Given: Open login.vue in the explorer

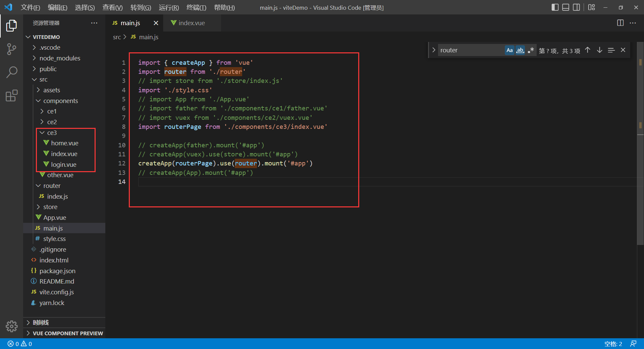Looking at the screenshot, I should pos(64,164).
